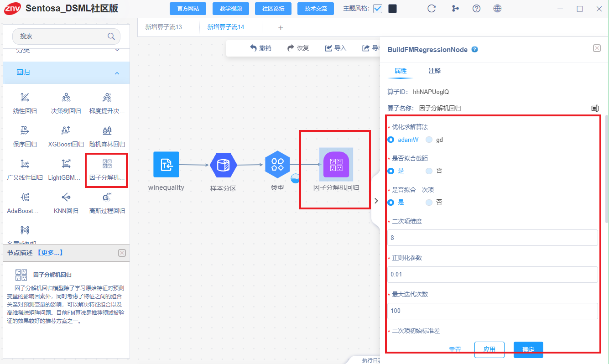Open 教学视频 button
This screenshot has height=364, width=609.
pos(231,9)
